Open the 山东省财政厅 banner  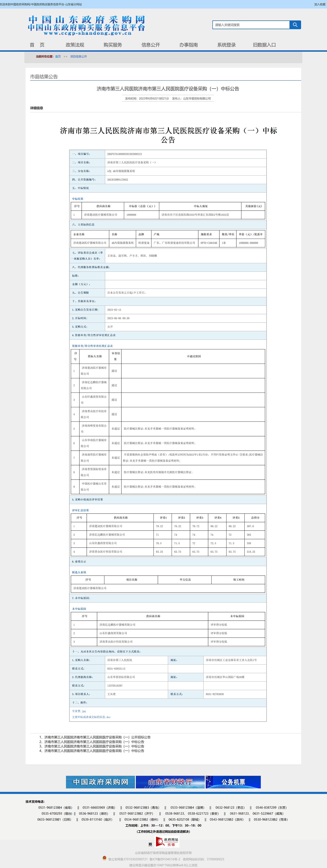coord(170,782)
